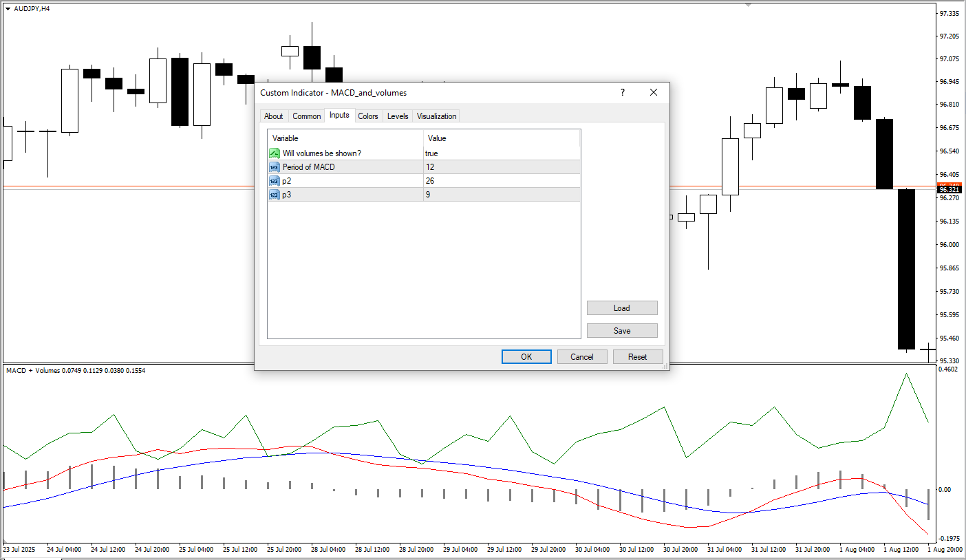Confirm the dialog with OK
This screenshot has width=966, height=560.
pos(526,357)
